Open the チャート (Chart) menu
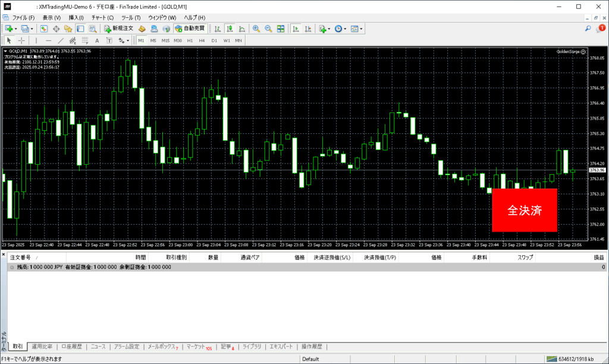609x364 pixels. (102, 18)
